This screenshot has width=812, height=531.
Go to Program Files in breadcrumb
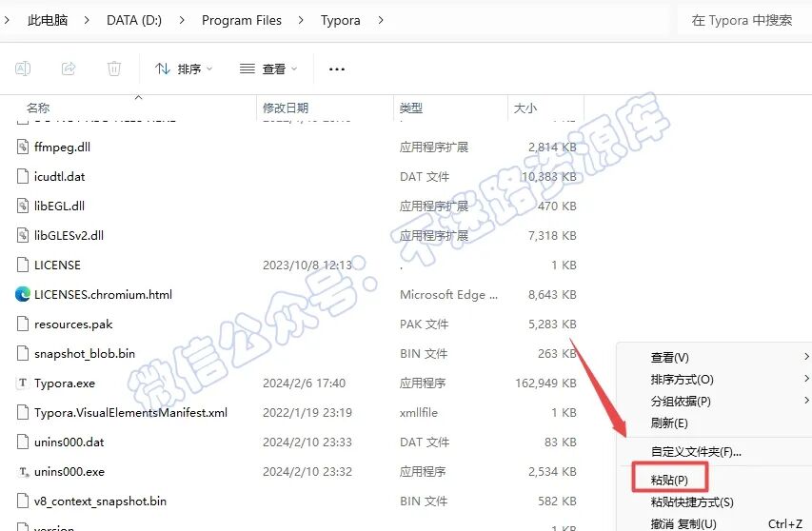[242, 20]
